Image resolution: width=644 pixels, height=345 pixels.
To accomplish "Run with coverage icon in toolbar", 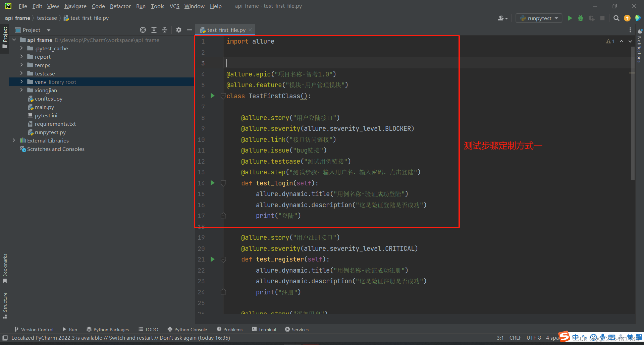I will pyautogui.click(x=592, y=18).
